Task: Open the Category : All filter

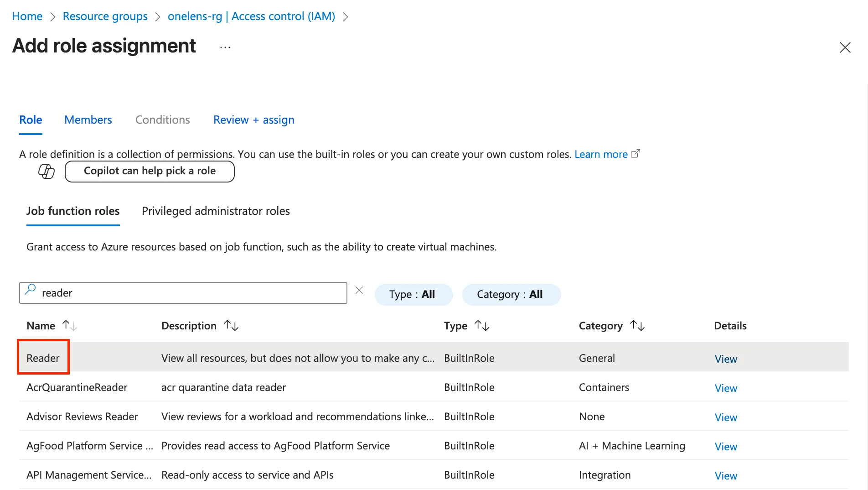Action: [x=511, y=295]
